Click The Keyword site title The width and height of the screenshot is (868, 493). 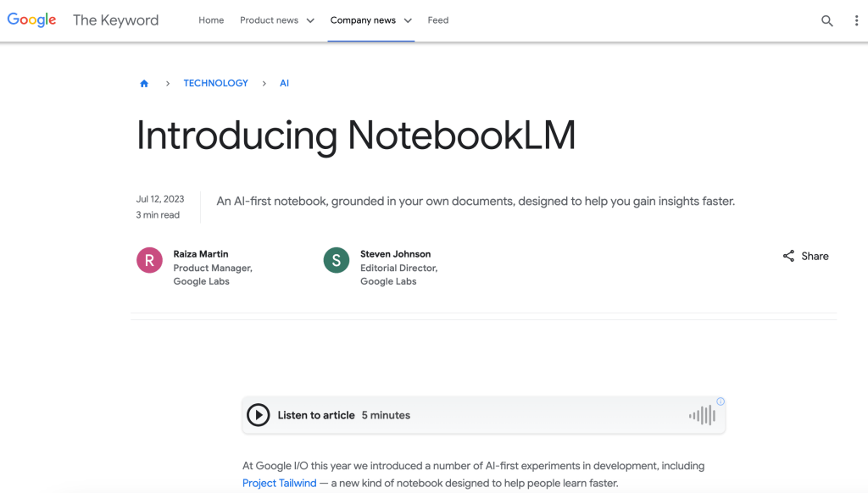pos(115,19)
